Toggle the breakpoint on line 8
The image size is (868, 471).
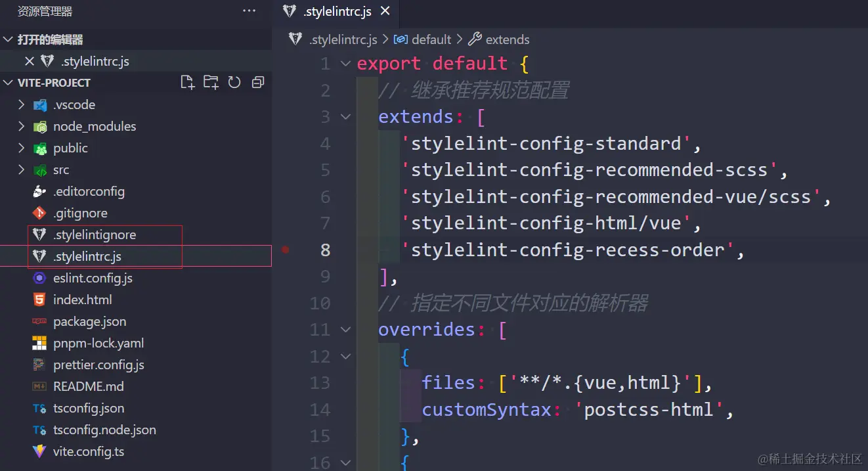tap(285, 250)
